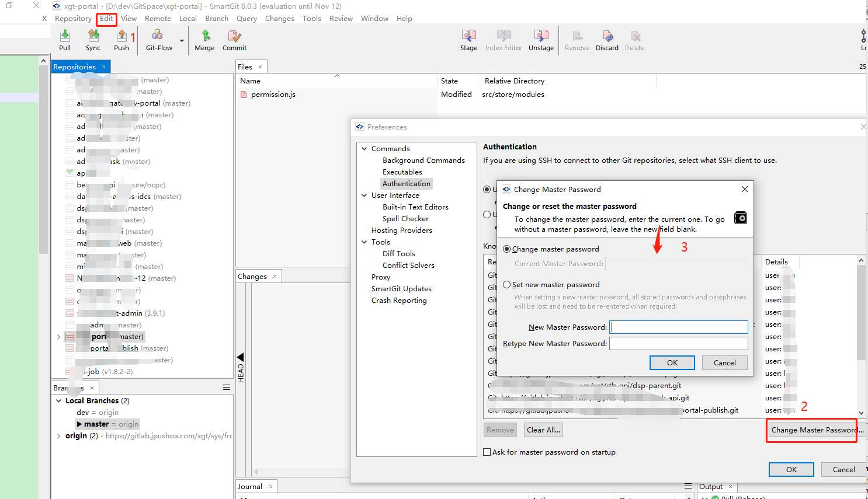Image resolution: width=868 pixels, height=499 pixels.
Task: Select Background Commands in Preferences tree
Action: click(423, 160)
